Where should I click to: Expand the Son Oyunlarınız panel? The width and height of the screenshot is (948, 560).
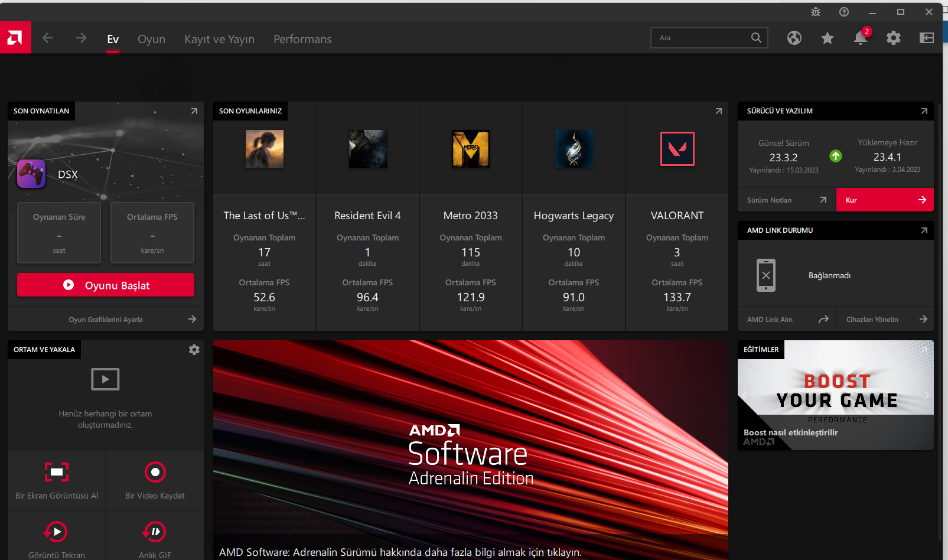(719, 111)
